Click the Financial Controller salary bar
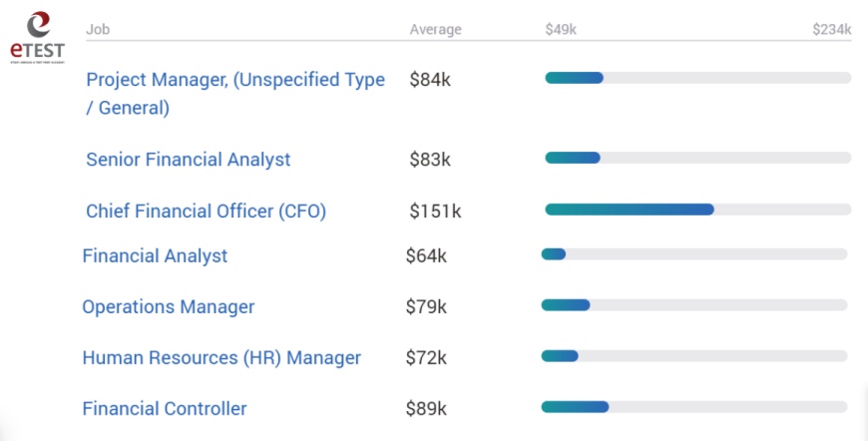This screenshot has width=868, height=441. pos(694,407)
